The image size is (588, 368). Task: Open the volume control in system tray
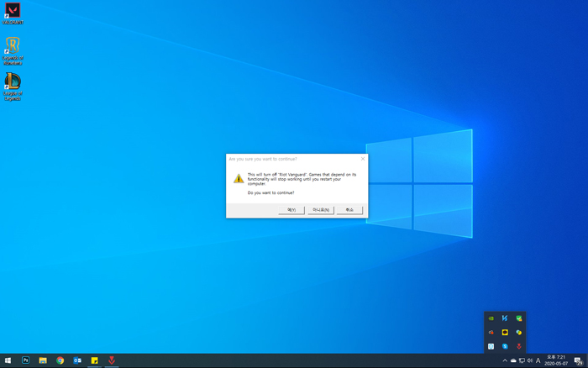[x=530, y=360]
